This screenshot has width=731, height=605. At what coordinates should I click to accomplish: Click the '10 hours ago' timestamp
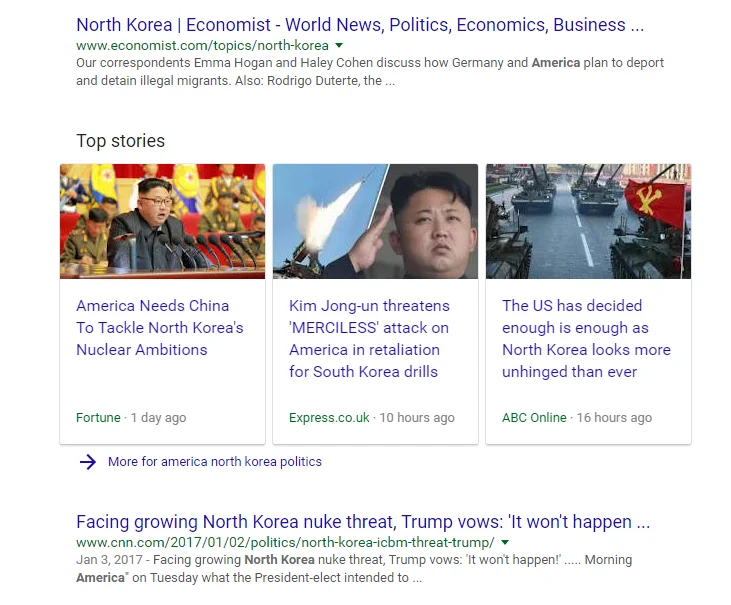pos(417,418)
